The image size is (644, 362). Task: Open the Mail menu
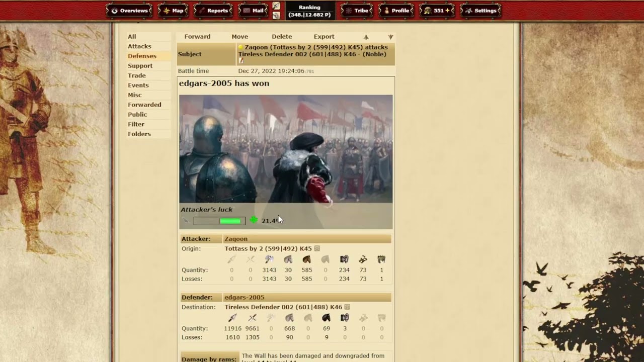coord(253,11)
